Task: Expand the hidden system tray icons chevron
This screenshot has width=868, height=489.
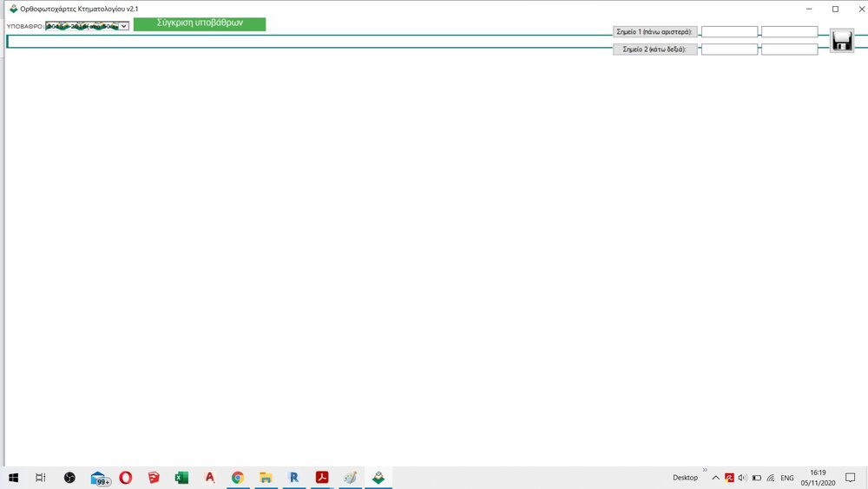Action: [x=715, y=478]
